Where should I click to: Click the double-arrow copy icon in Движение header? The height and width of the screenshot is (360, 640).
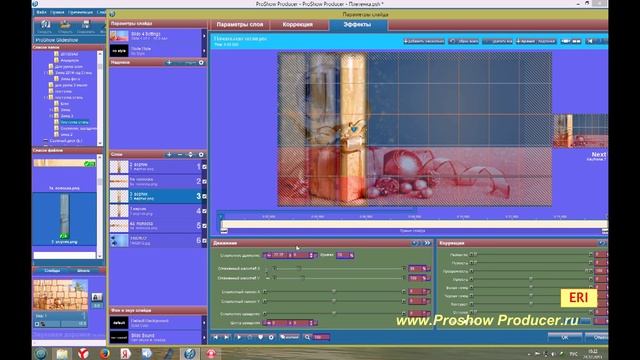427,243
